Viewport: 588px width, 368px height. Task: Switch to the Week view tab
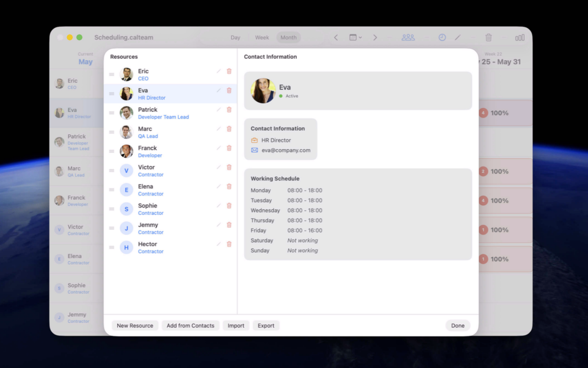(x=262, y=37)
